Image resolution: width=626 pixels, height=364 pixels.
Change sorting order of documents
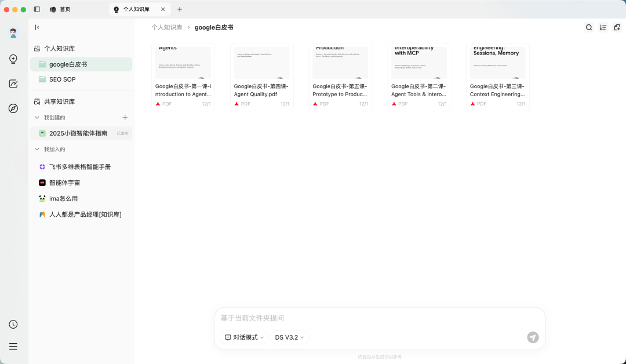click(x=603, y=27)
